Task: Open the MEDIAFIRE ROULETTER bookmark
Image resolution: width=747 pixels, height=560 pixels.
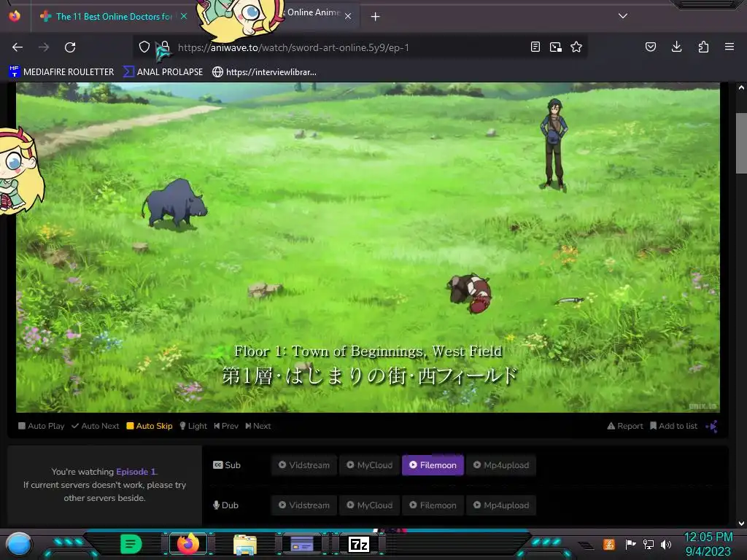Action: [61, 72]
